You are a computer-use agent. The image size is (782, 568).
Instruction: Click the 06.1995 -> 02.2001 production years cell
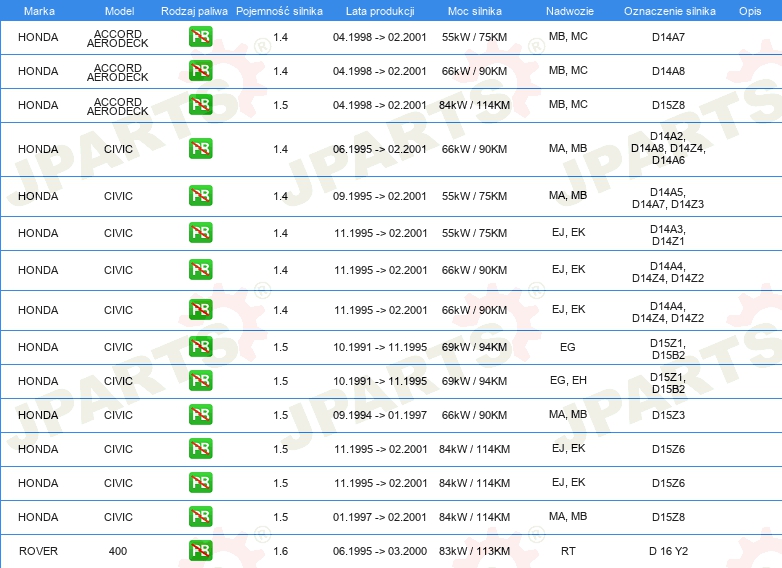pos(380,149)
